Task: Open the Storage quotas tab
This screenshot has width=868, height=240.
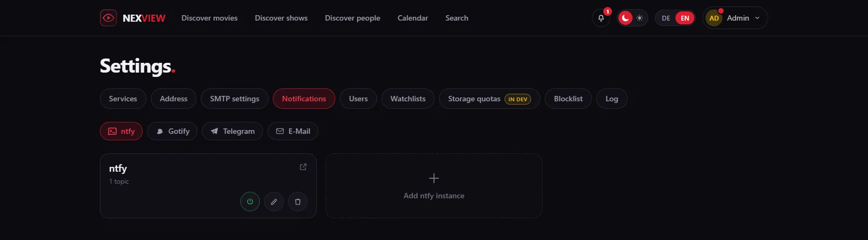Action: pyautogui.click(x=489, y=99)
